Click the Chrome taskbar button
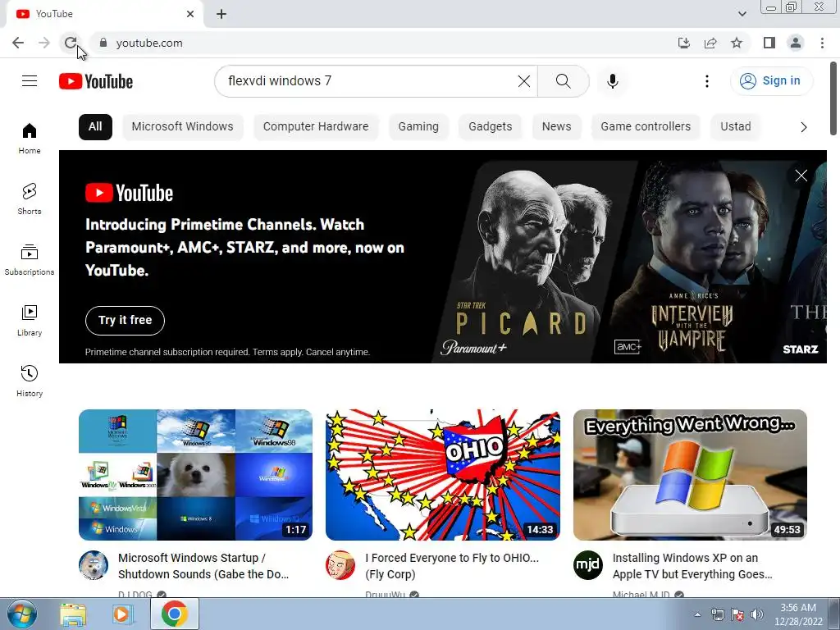 tap(174, 614)
